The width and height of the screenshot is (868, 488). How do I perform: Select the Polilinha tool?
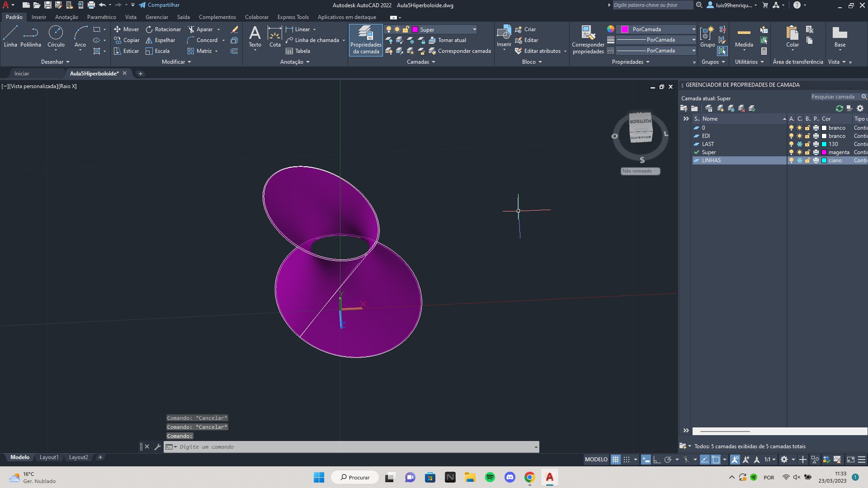pyautogui.click(x=31, y=37)
